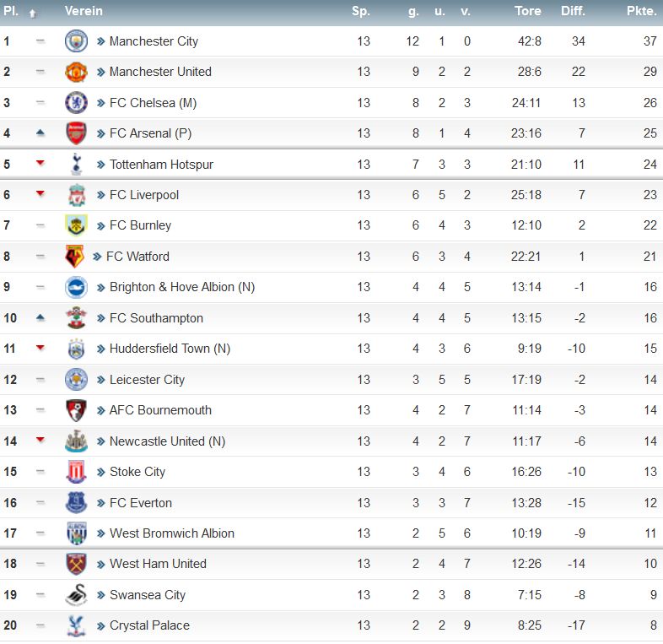Click the Verein column header
This screenshot has height=644, width=663.
click(84, 11)
